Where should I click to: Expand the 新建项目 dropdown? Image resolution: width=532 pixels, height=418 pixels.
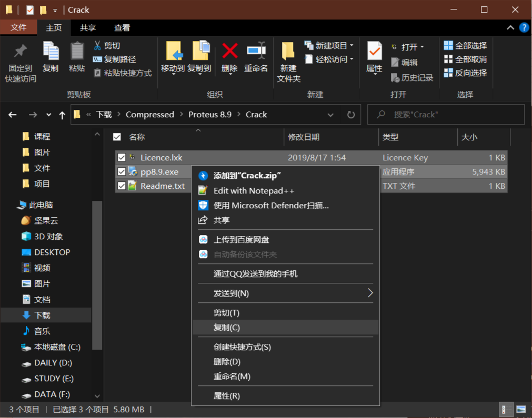(x=352, y=45)
